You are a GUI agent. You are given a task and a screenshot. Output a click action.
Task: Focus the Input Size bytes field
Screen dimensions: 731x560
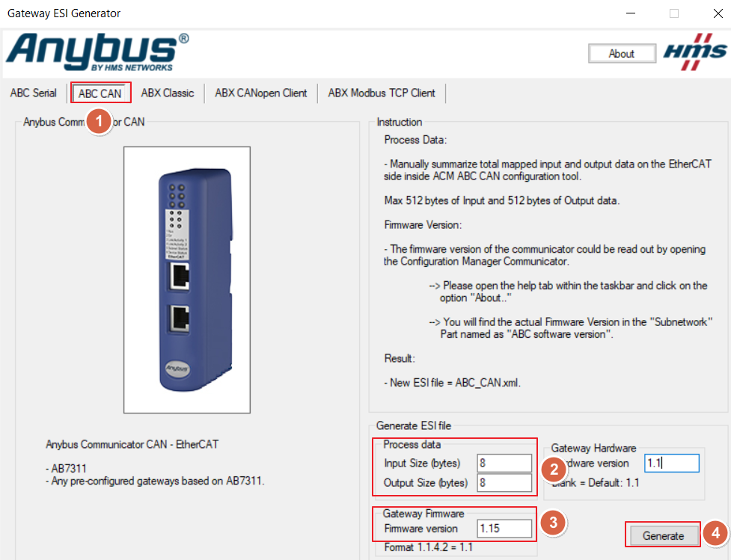(x=504, y=463)
